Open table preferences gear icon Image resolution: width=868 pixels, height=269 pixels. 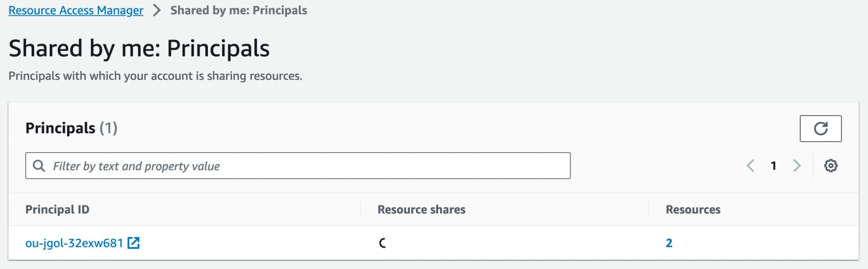point(830,166)
